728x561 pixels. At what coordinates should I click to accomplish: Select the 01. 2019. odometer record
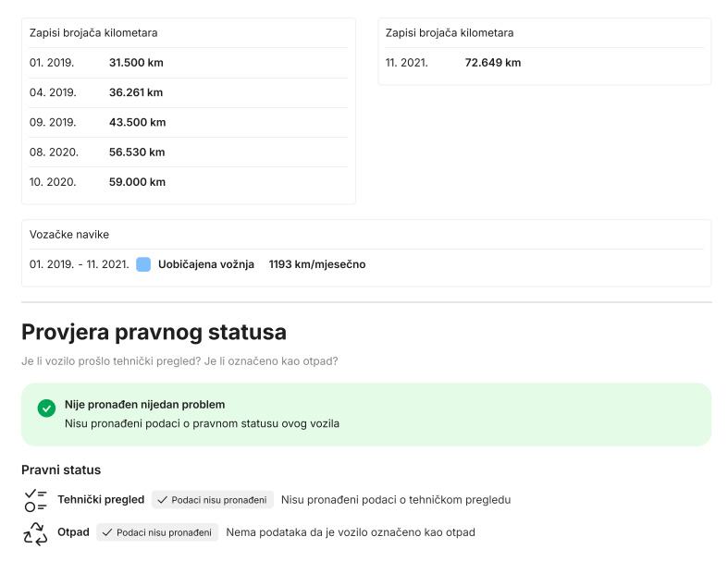pos(52,63)
